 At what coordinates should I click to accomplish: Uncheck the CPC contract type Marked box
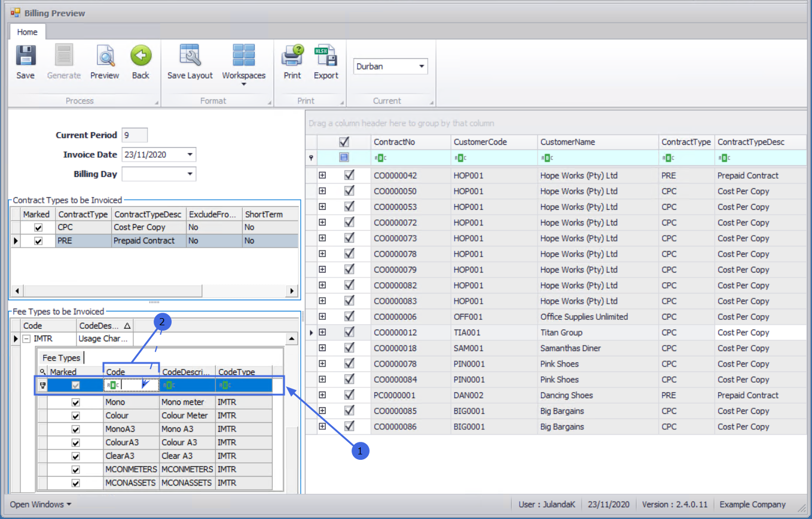point(38,228)
